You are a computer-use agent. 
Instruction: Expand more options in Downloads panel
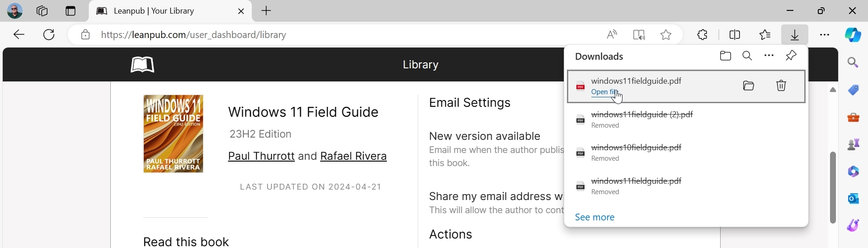point(769,56)
